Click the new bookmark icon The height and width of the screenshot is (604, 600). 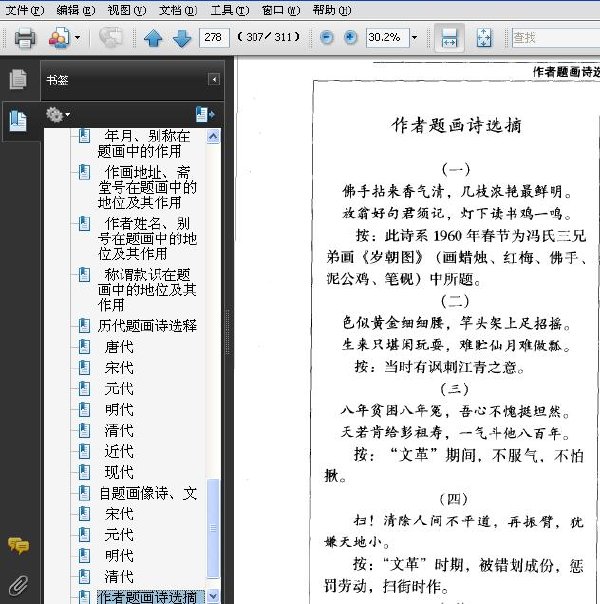click(x=205, y=114)
